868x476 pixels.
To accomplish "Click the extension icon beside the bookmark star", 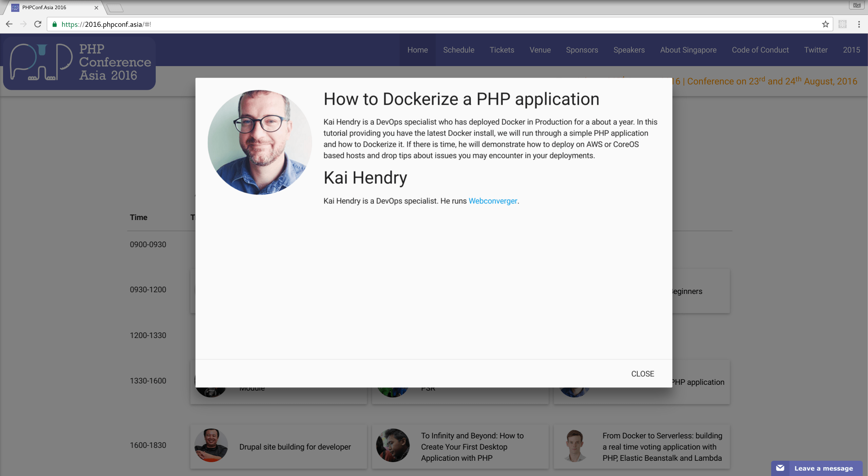I will click(x=843, y=24).
